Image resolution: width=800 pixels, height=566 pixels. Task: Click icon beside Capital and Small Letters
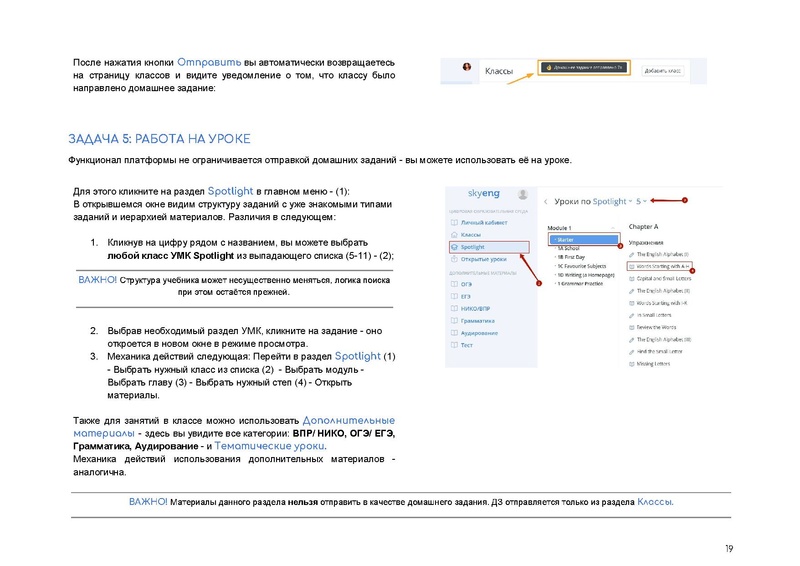pyautogui.click(x=632, y=279)
